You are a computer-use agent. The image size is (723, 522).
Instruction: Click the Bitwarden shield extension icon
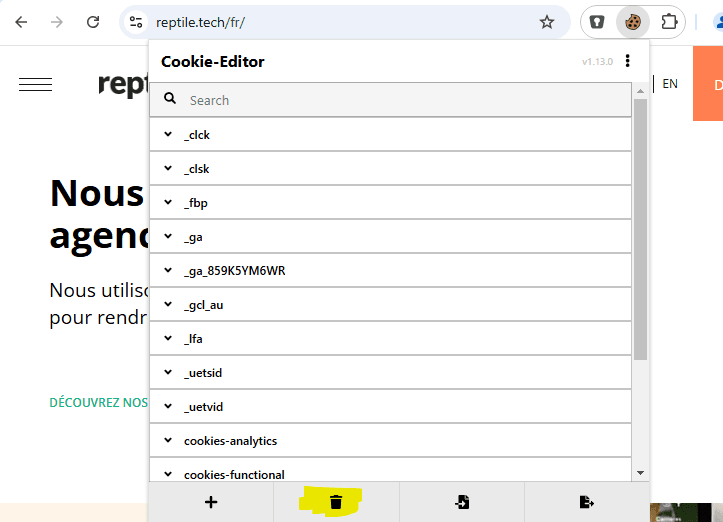click(597, 21)
